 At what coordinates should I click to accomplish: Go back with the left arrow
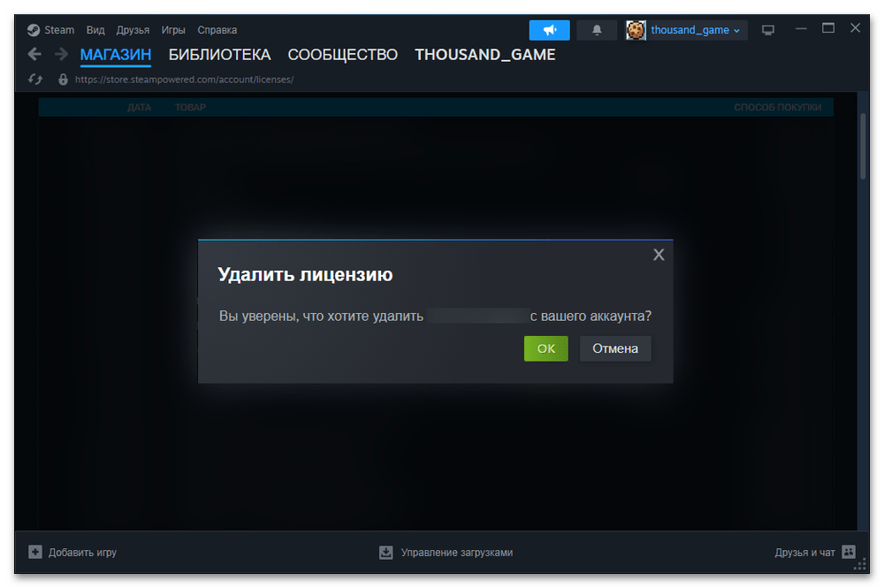coord(34,55)
